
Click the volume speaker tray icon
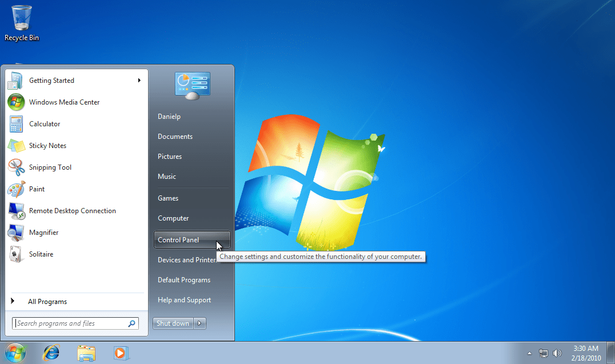pyautogui.click(x=557, y=353)
